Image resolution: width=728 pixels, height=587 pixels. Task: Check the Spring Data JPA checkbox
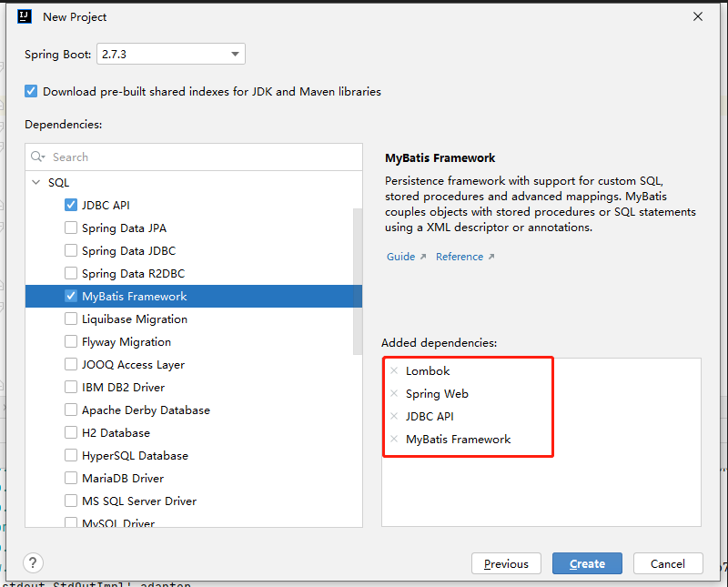pyautogui.click(x=70, y=228)
